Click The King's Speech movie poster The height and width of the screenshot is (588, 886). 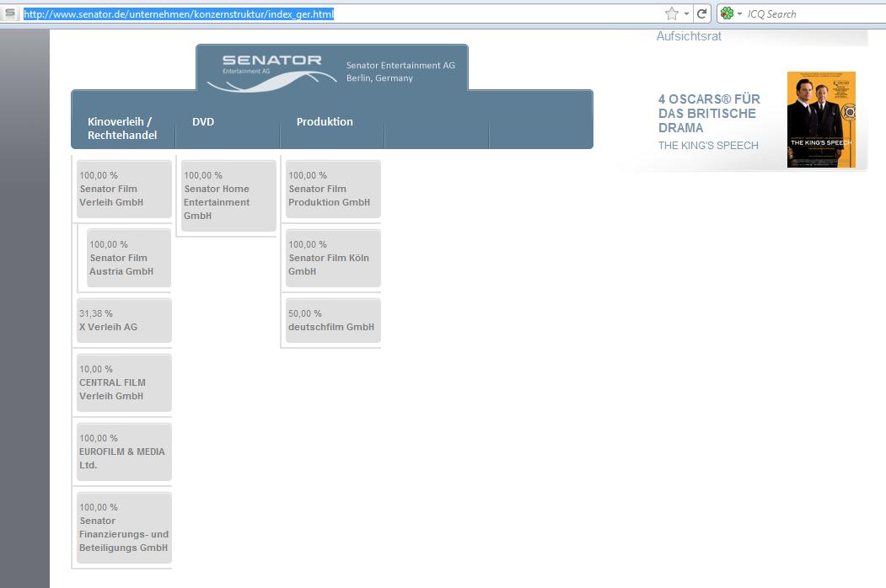(821, 120)
